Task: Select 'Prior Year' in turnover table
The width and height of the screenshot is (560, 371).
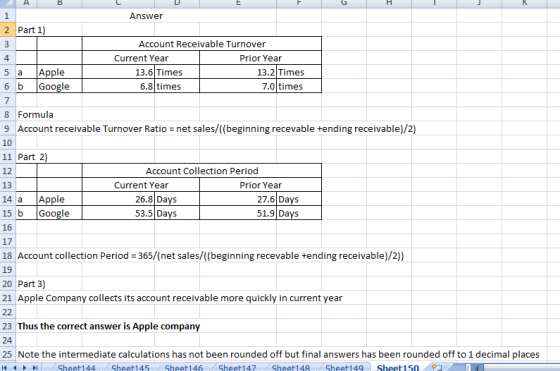Action: pyautogui.click(x=260, y=58)
